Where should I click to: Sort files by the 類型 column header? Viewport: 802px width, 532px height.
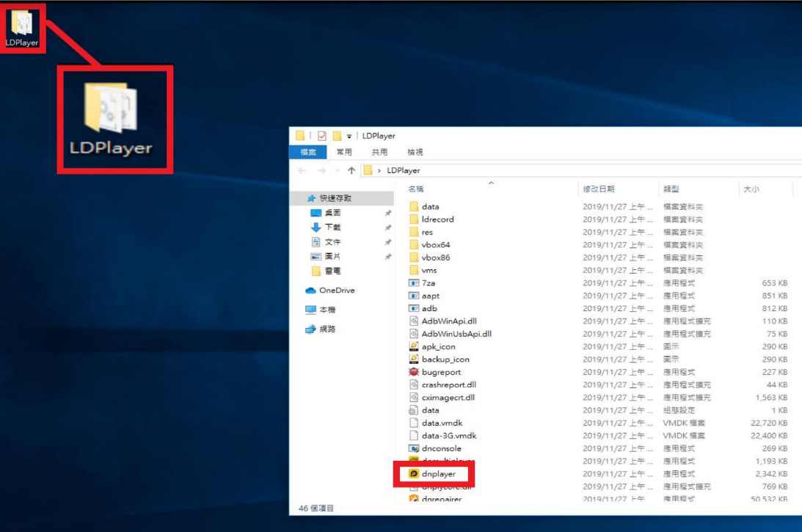671,189
